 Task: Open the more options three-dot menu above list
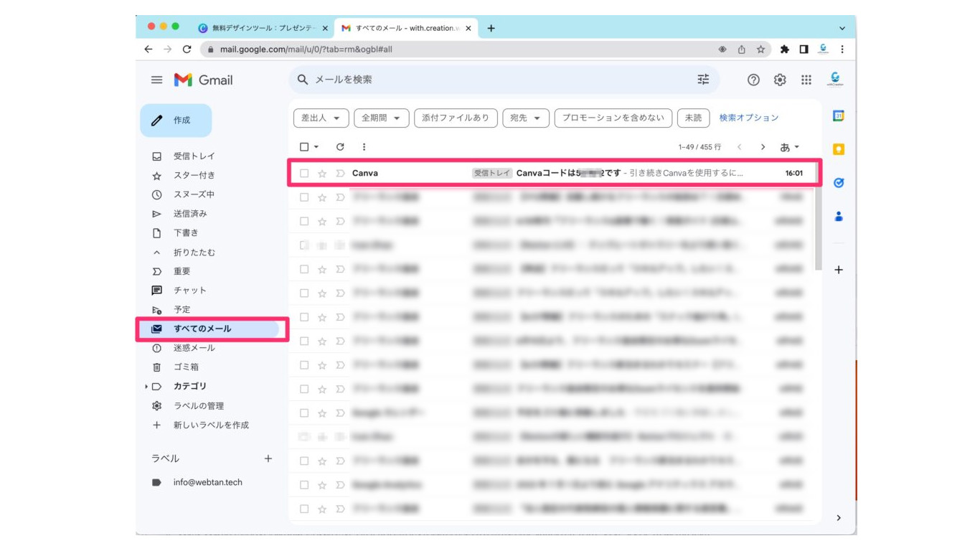(364, 146)
